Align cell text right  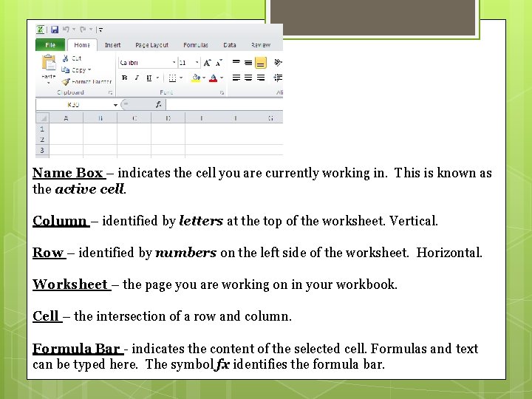coord(261,78)
